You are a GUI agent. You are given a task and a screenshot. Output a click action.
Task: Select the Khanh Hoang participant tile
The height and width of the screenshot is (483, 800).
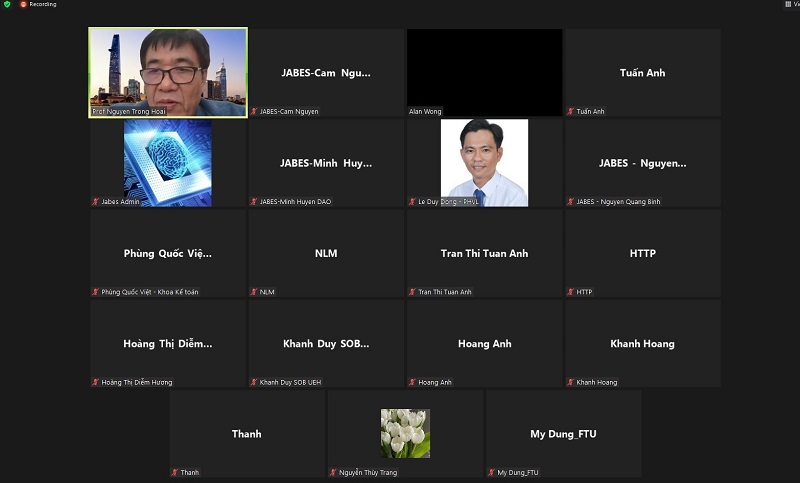click(642, 344)
